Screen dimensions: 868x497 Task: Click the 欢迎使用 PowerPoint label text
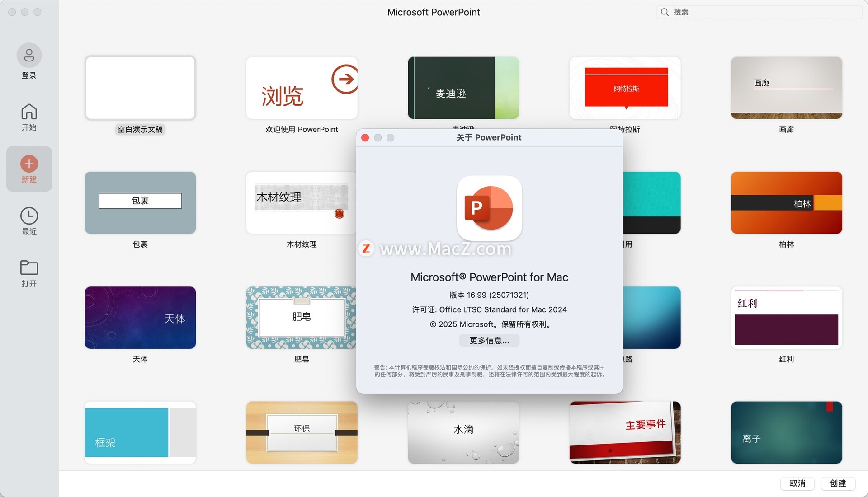click(302, 130)
